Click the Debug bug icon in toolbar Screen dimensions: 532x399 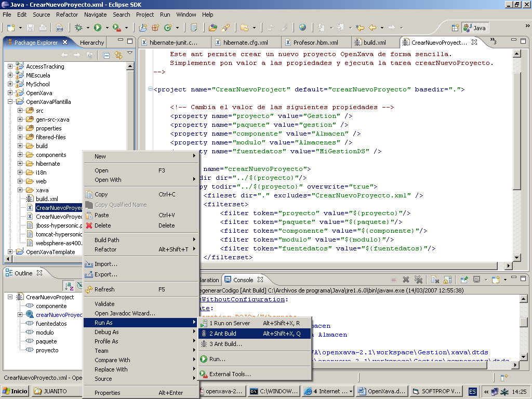tap(79, 28)
